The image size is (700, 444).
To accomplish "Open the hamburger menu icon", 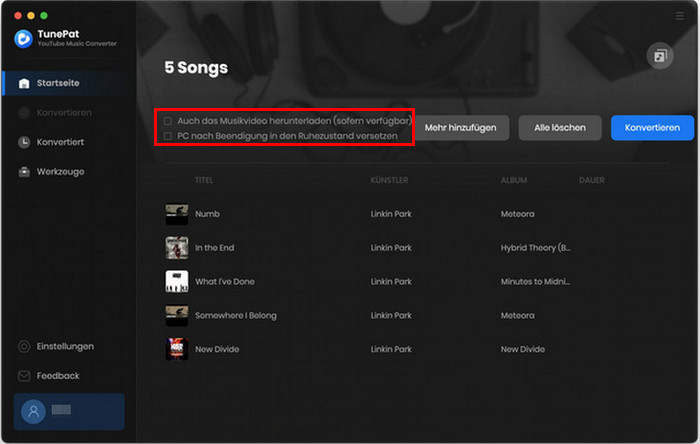I will coord(679,16).
